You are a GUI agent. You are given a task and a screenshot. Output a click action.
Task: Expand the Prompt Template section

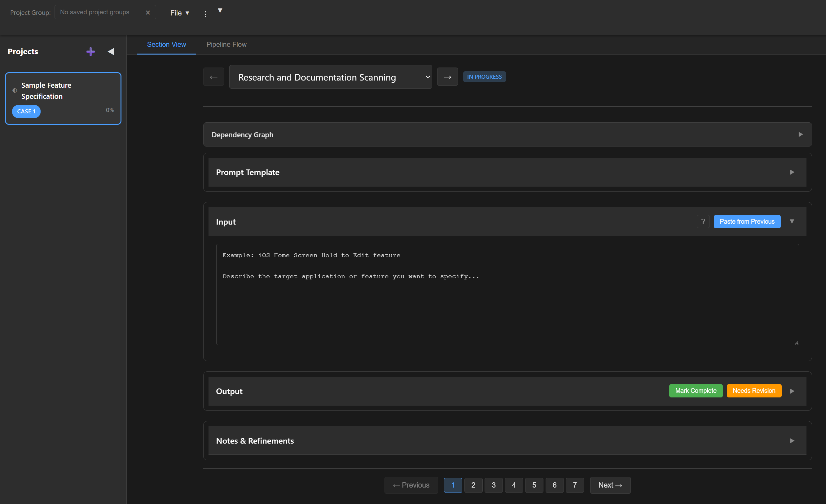(x=507, y=172)
